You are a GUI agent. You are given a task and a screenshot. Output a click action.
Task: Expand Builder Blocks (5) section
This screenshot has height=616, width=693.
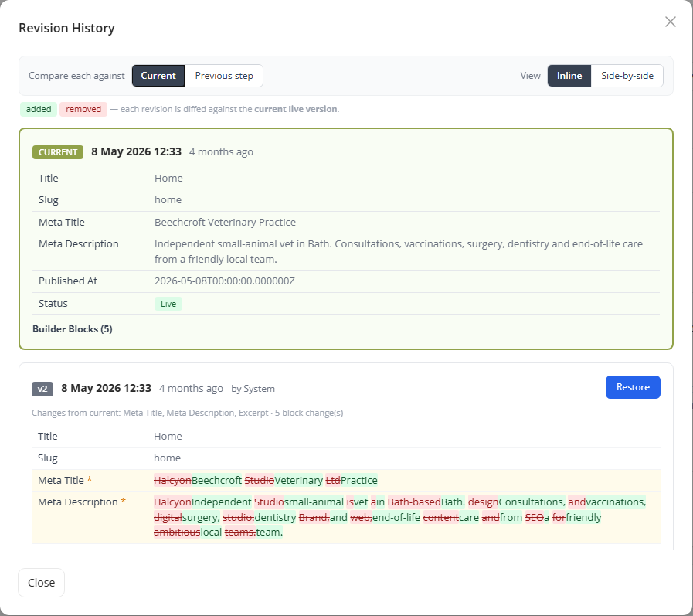point(73,329)
